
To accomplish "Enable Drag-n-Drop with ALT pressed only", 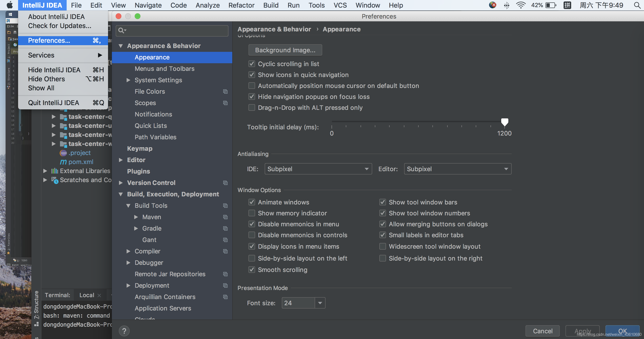I will (252, 108).
